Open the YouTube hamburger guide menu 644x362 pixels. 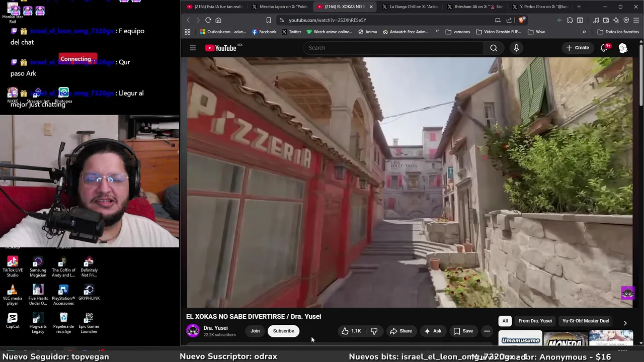tap(193, 48)
